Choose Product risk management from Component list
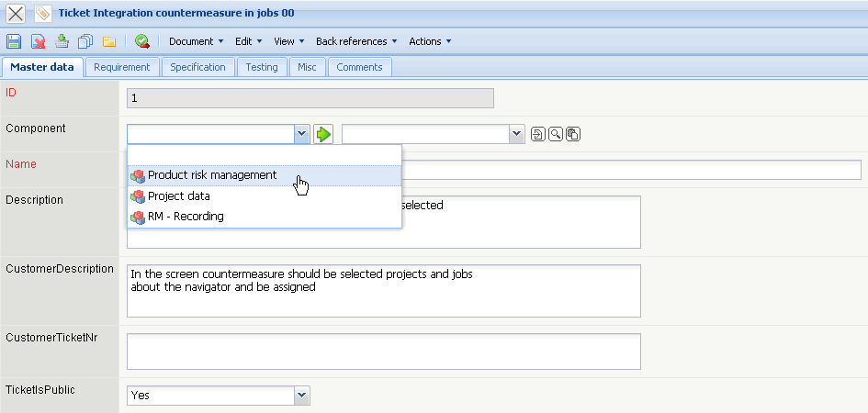 212,175
